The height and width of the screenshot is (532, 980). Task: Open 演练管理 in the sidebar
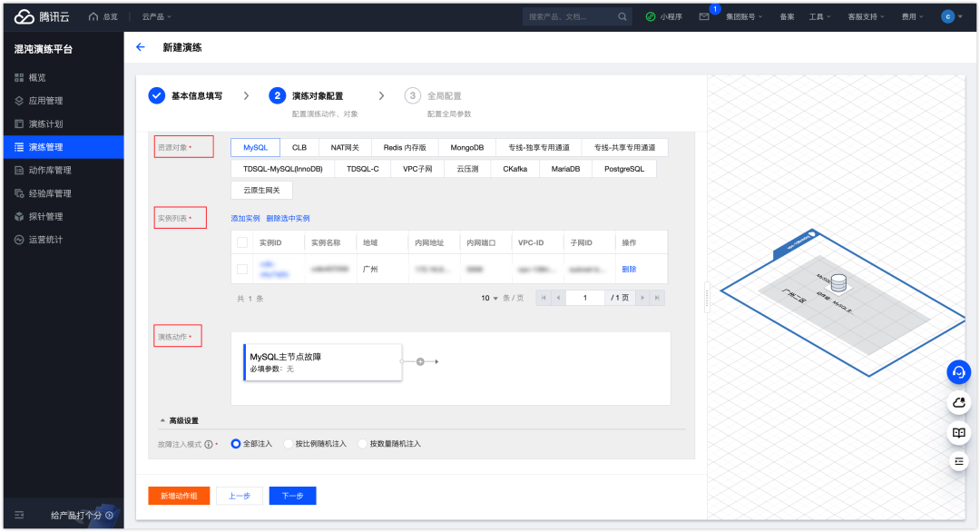tap(64, 147)
